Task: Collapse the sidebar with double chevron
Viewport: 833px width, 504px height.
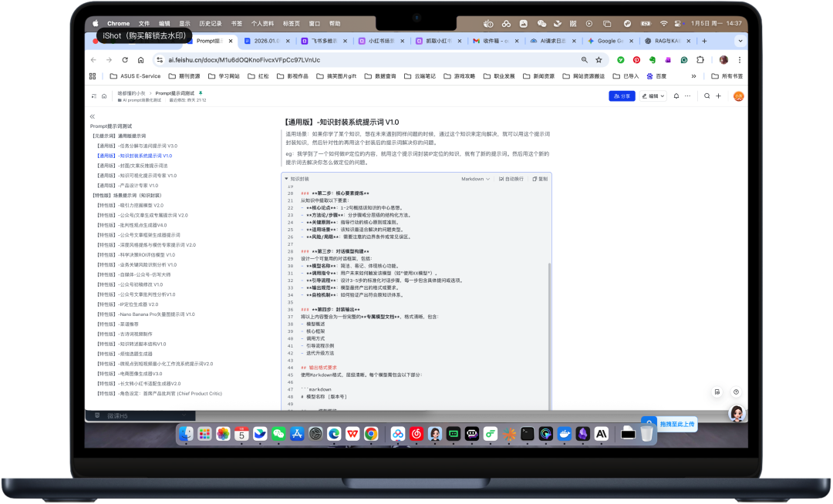Action: 93,116
